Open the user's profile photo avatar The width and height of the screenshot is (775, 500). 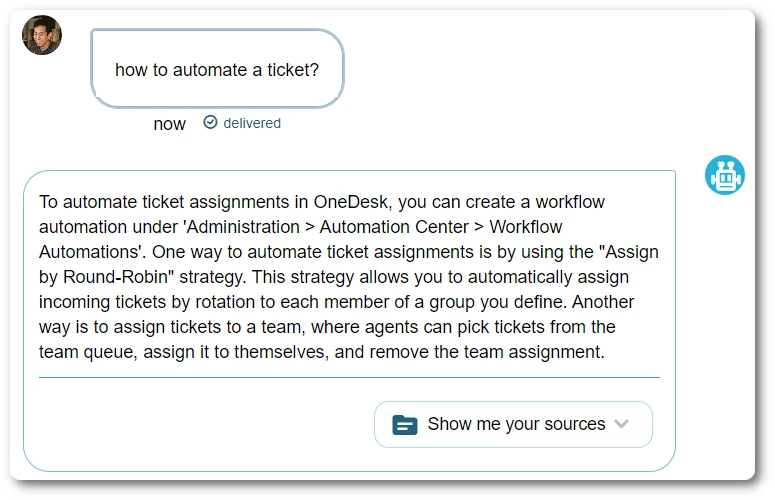(x=42, y=35)
